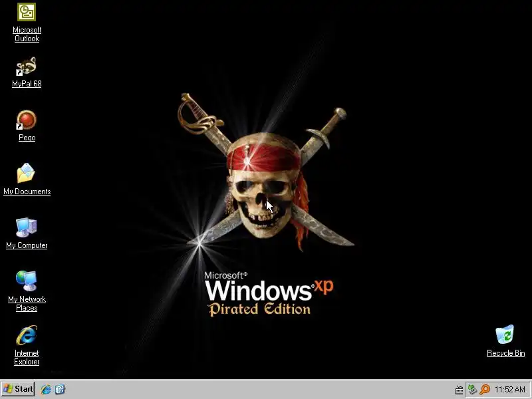Click the "My Computer" icon label

point(27,245)
